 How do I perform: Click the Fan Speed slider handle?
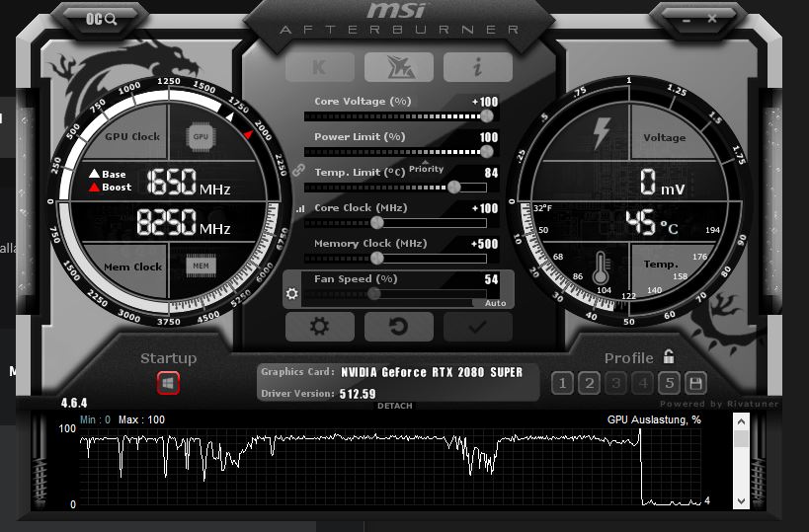(374, 294)
